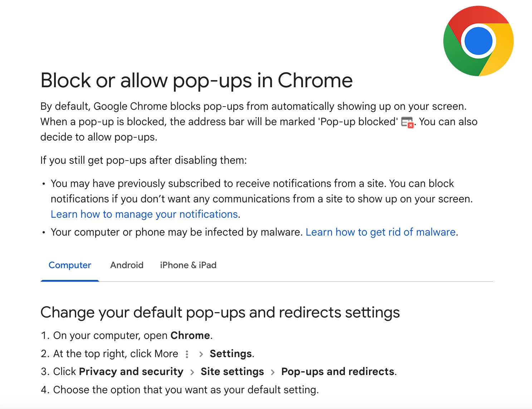
Task: Select the Computer tab
Action: [70, 265]
